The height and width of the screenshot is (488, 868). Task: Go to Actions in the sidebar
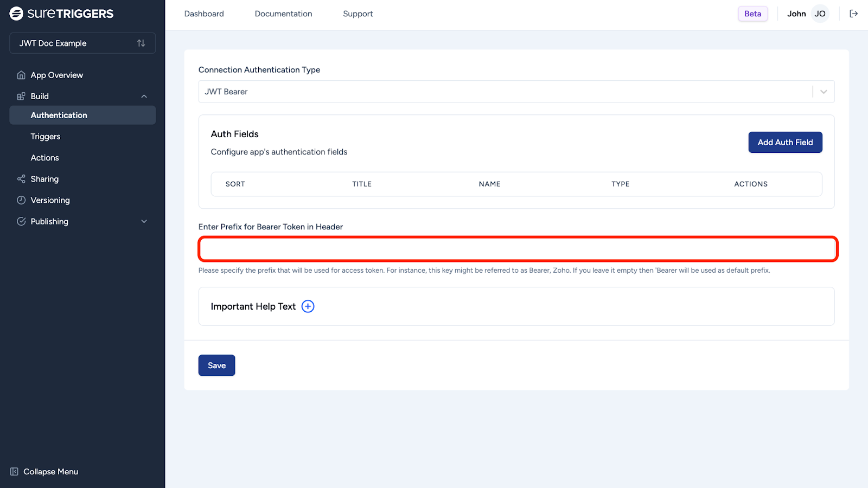pos(45,158)
